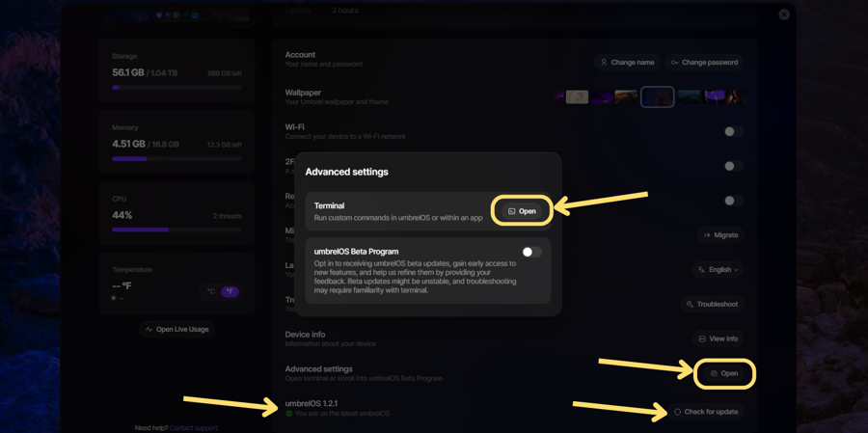Select the currently highlighted blue wallpaper thumbnail
The width and height of the screenshot is (868, 433).
click(658, 96)
